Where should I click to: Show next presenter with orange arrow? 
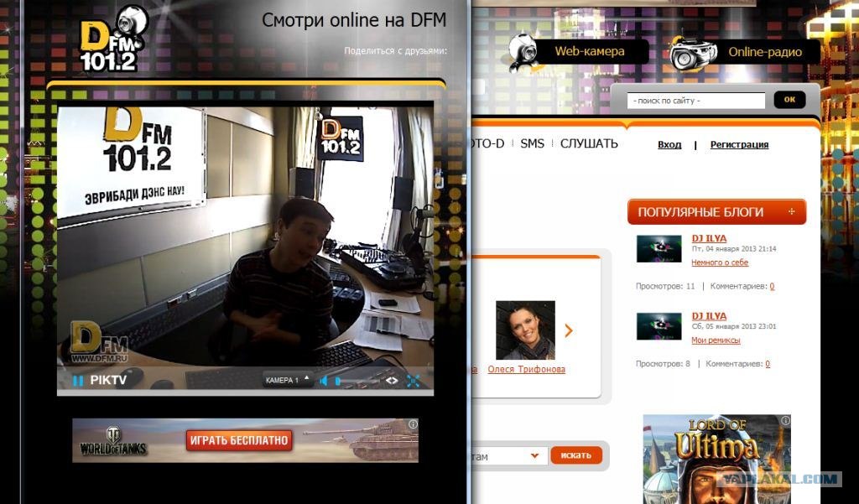click(569, 330)
